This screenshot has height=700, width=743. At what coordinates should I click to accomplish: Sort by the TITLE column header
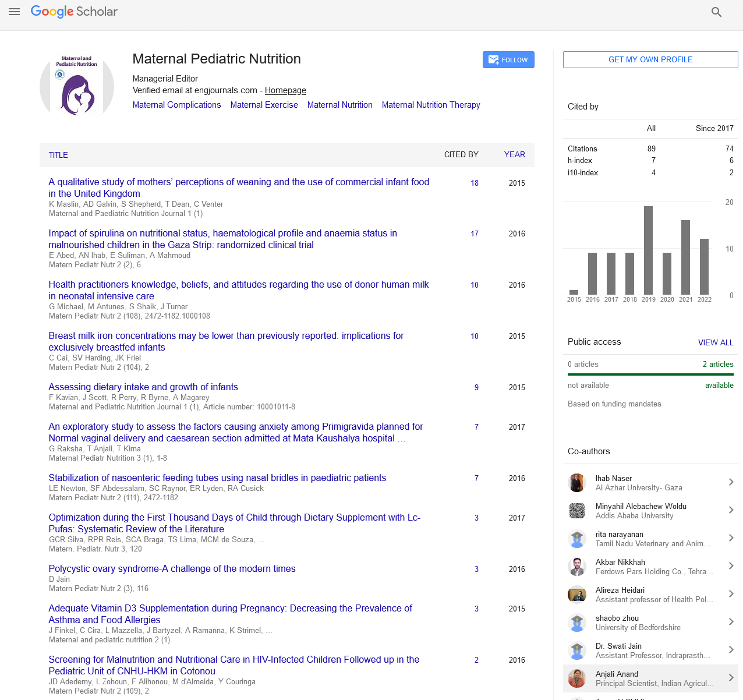coord(58,155)
